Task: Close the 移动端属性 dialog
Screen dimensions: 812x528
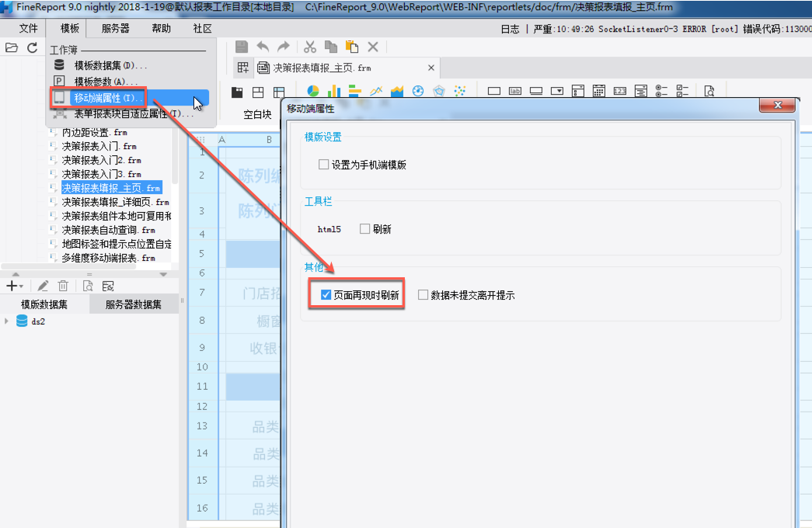Action: 777,105
